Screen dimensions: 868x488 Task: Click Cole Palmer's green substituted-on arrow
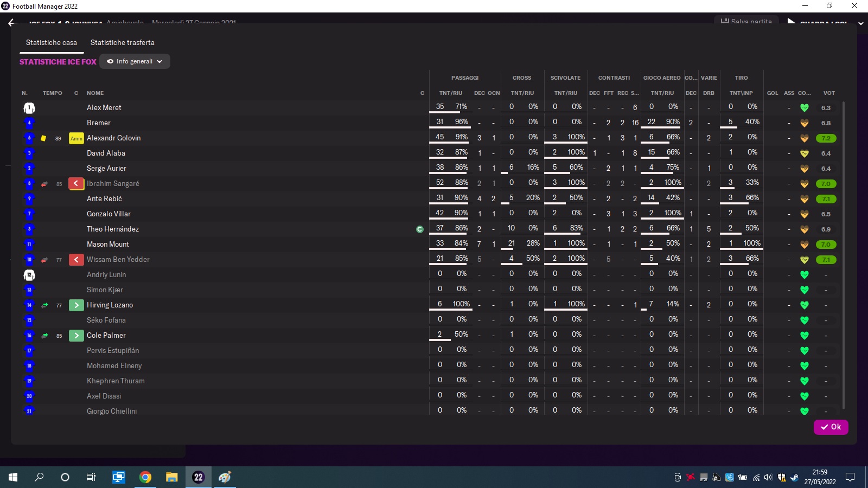(76, 336)
